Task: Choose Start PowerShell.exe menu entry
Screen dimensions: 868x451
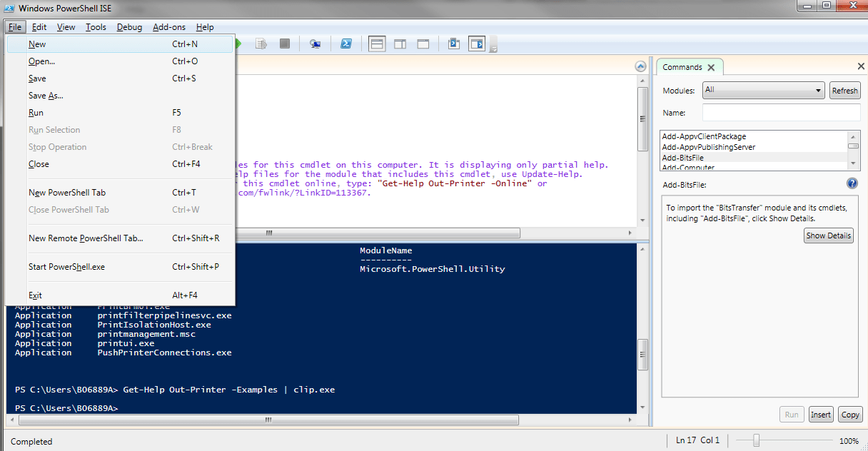Action: coord(120,267)
